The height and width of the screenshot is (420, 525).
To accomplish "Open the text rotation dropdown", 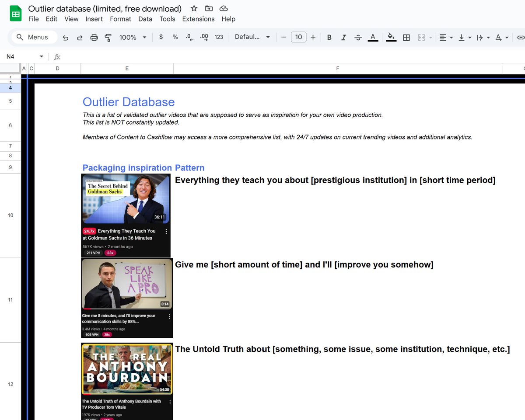I will [x=501, y=38].
